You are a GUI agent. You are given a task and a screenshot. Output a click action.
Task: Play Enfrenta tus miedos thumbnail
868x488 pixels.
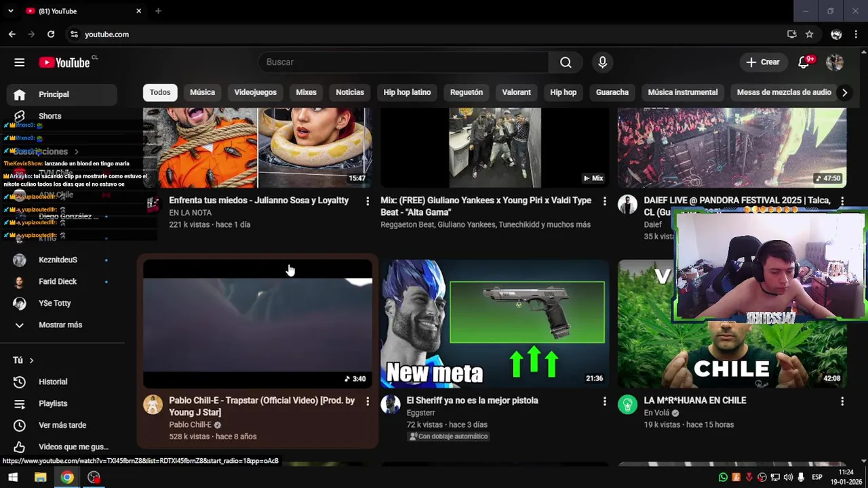[258, 148]
